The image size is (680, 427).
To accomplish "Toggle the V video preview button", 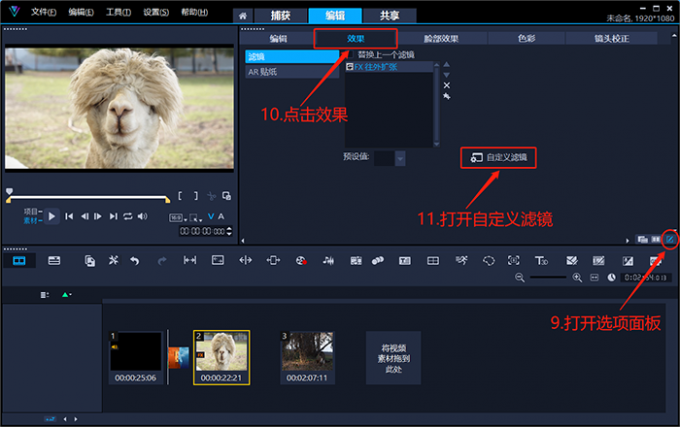I will tap(211, 216).
